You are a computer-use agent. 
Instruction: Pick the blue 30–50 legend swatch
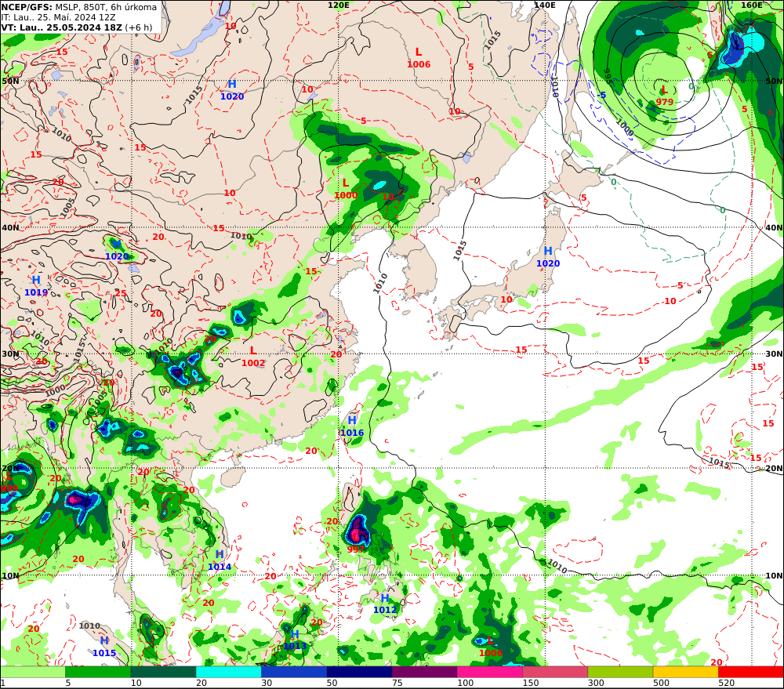click(294, 672)
